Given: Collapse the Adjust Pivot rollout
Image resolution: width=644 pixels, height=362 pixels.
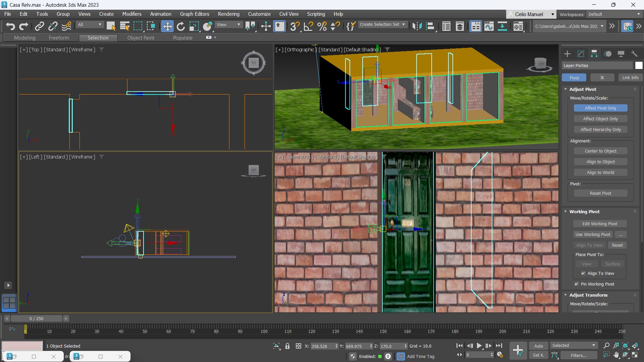Looking at the screenshot, I should pyautogui.click(x=566, y=89).
